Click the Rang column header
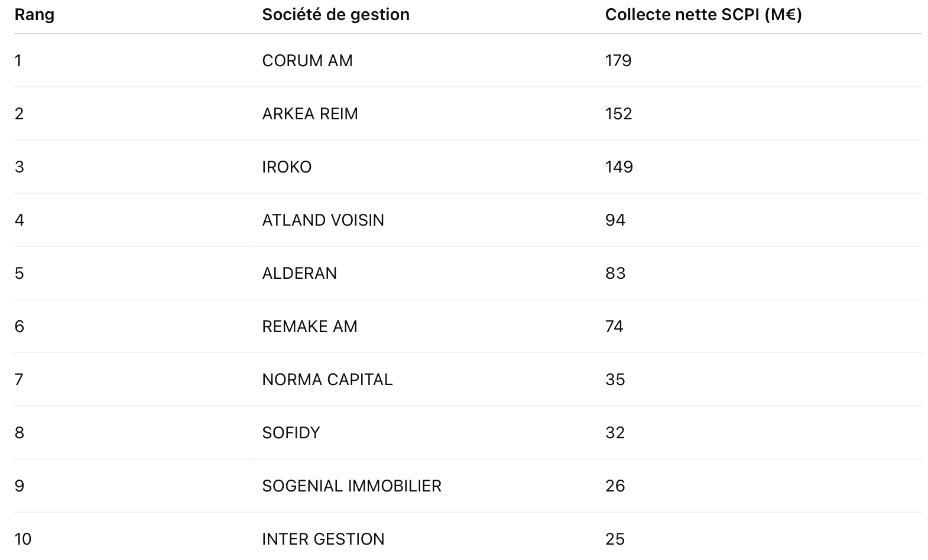This screenshot has width=928, height=560. point(34,15)
